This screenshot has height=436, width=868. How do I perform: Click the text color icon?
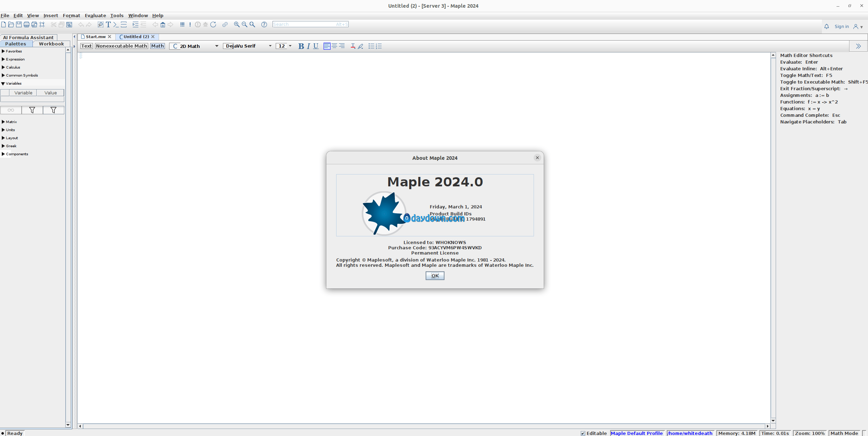[x=353, y=46]
